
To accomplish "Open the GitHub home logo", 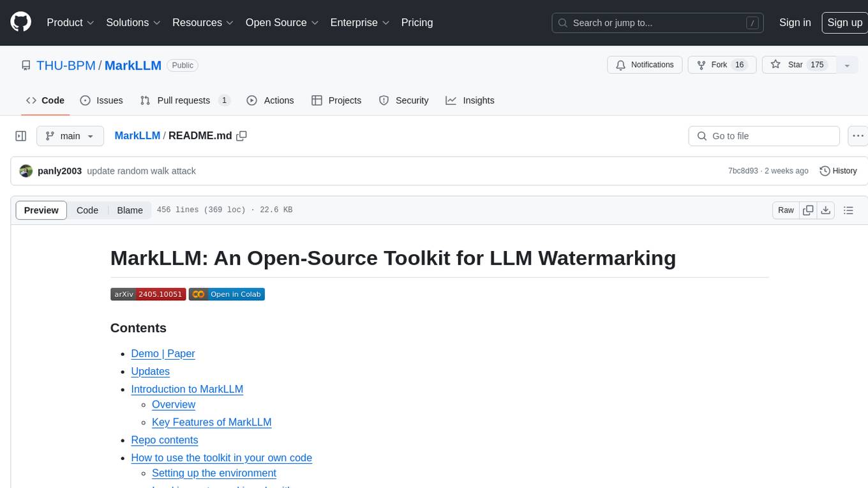I will [20, 22].
